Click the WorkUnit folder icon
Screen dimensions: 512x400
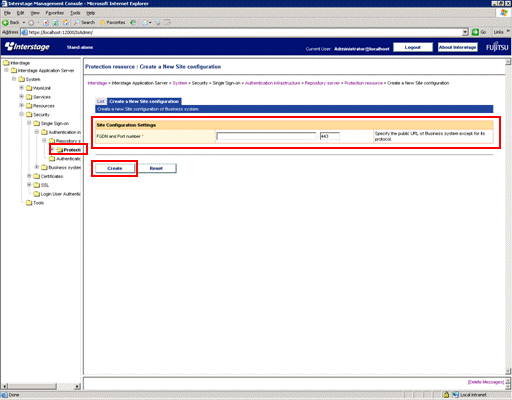[x=29, y=88]
